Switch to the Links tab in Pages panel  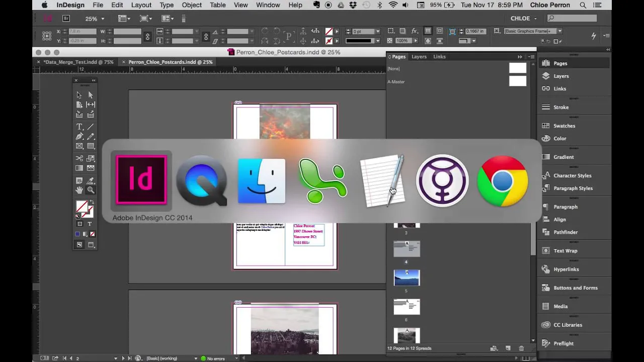click(x=439, y=57)
